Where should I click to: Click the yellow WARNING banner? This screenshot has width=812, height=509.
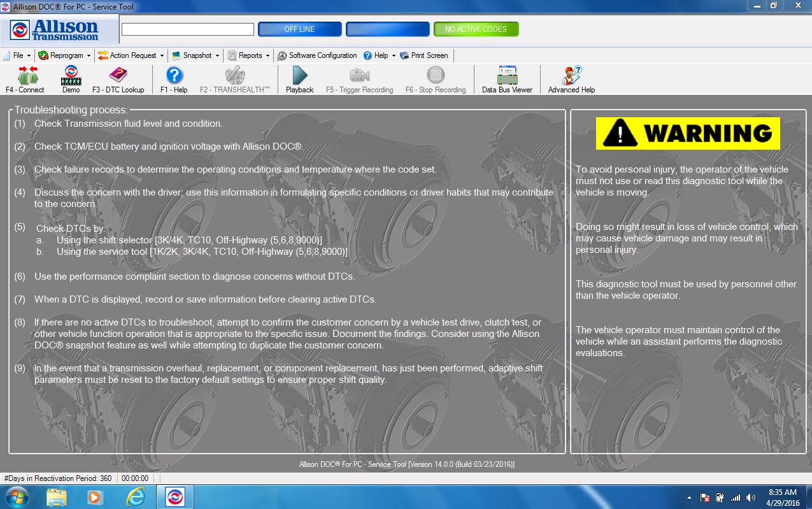click(688, 133)
